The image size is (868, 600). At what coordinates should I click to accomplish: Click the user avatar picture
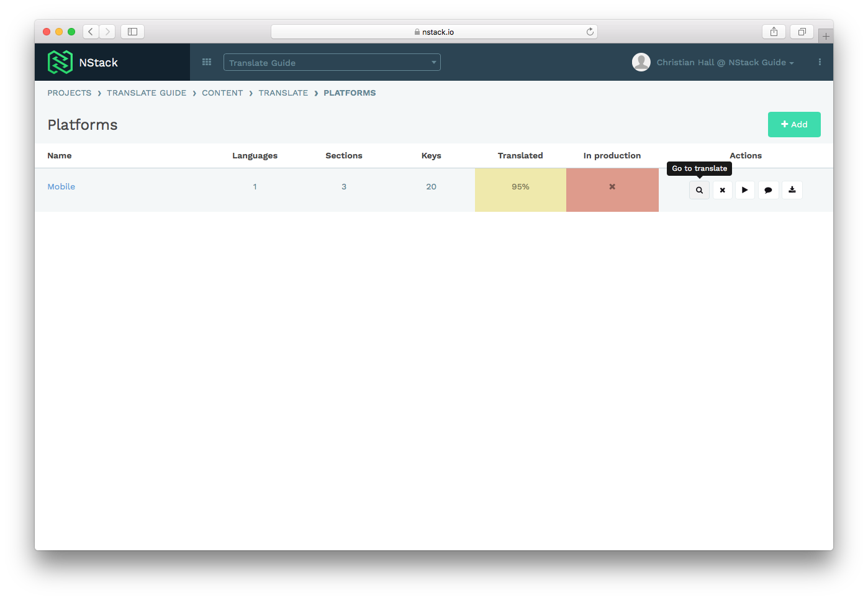tap(641, 62)
